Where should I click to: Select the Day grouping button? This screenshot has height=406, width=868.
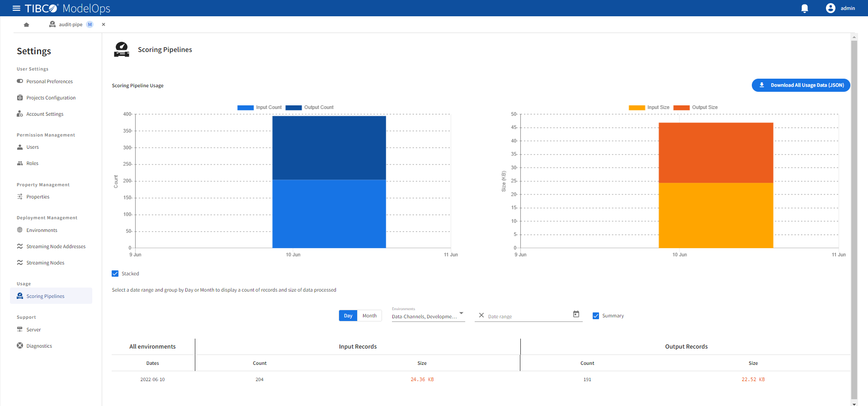click(348, 316)
